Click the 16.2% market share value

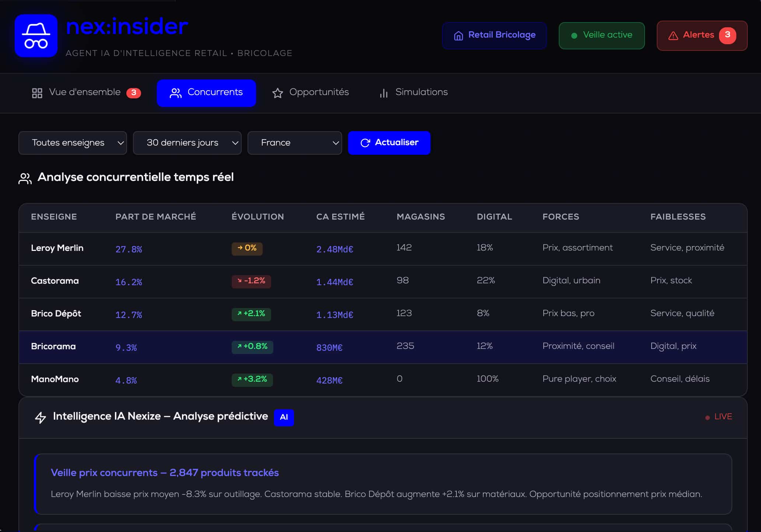pyautogui.click(x=129, y=282)
